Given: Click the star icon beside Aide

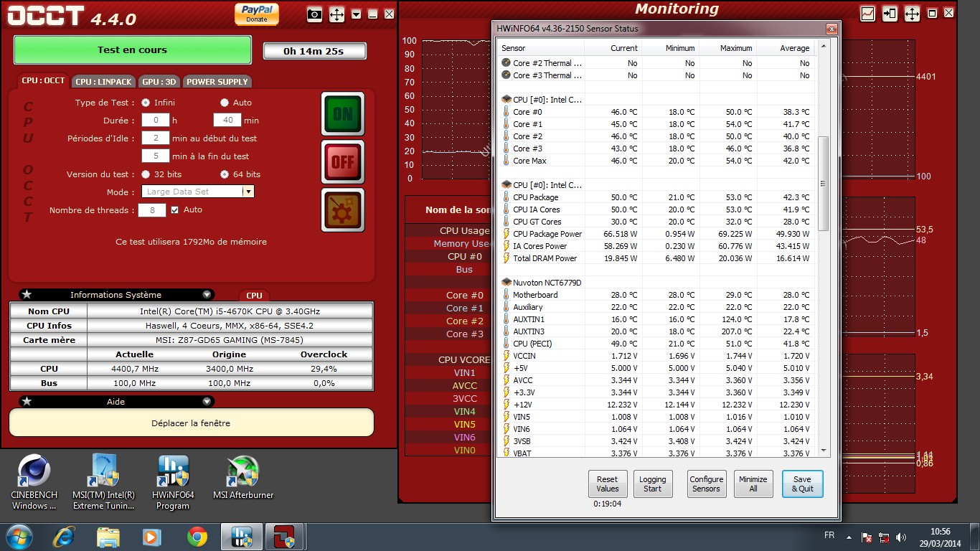Looking at the screenshot, I should pos(27,402).
